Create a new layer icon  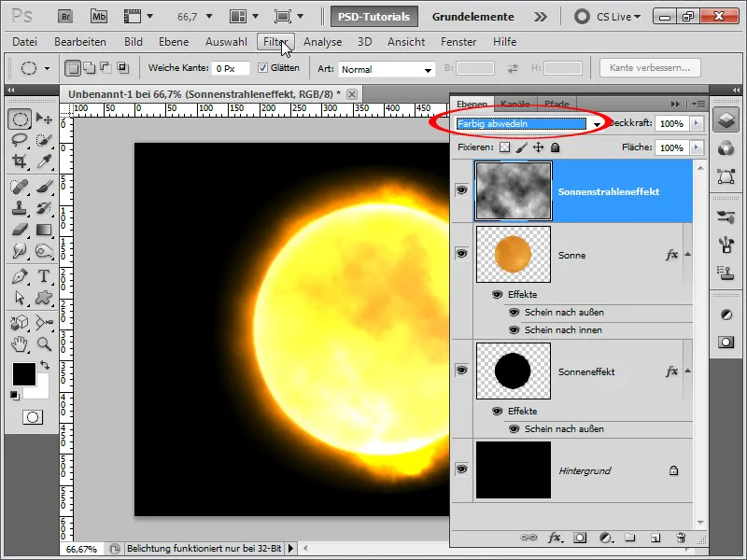[x=655, y=538]
